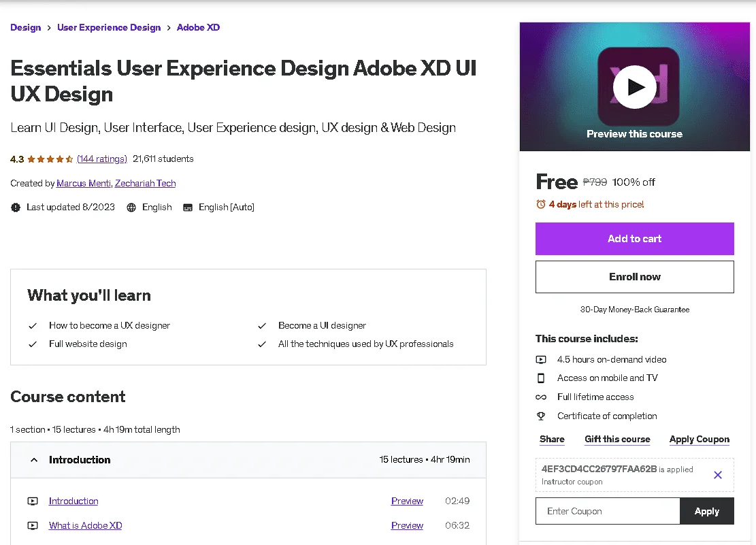The image size is (756, 545).
Task: Click the checkmark beside Become a UI designer
Action: (x=262, y=326)
